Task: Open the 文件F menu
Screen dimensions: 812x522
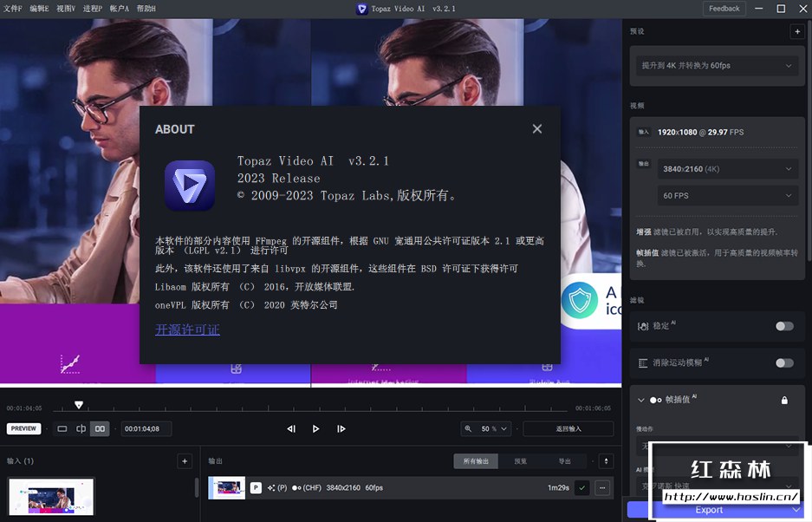Action: 12,9
